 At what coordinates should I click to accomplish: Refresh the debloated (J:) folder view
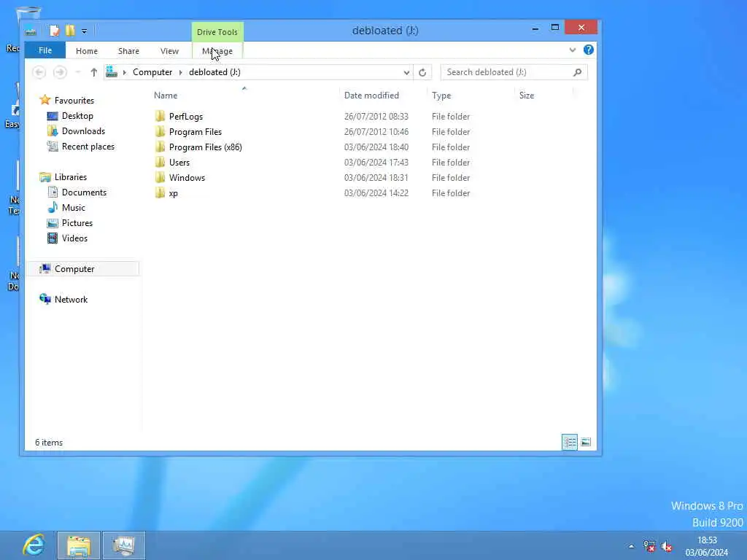coord(422,72)
